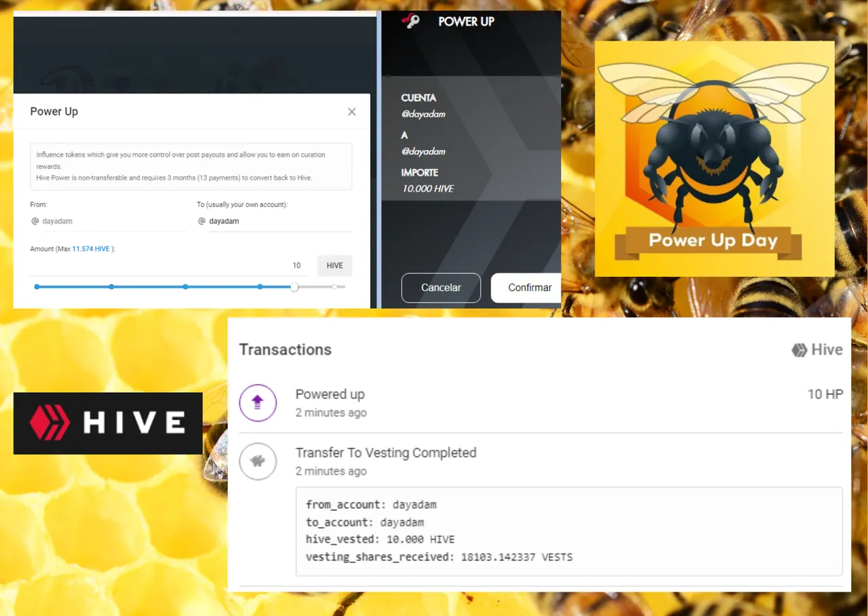Click the 'to_account: dayadam' line

[x=365, y=522]
